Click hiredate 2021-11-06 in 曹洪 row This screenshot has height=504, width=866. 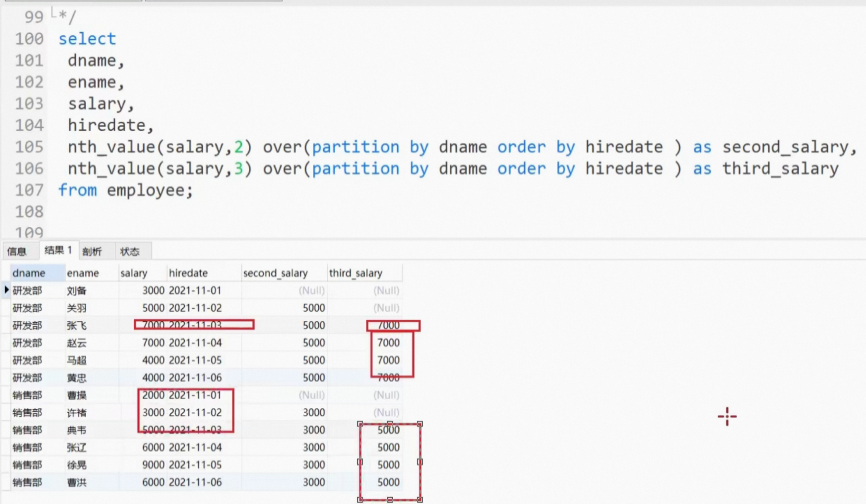(195, 482)
